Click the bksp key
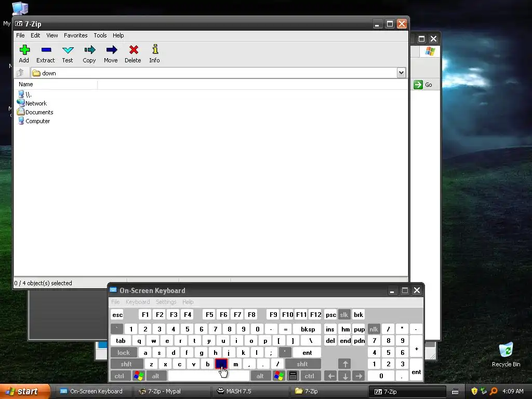 [308, 329]
